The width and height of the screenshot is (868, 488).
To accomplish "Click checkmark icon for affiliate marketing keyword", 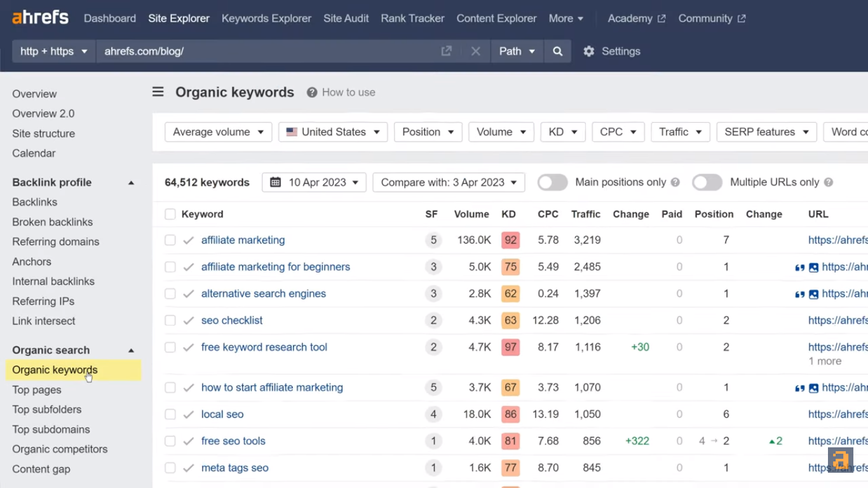I will [189, 240].
